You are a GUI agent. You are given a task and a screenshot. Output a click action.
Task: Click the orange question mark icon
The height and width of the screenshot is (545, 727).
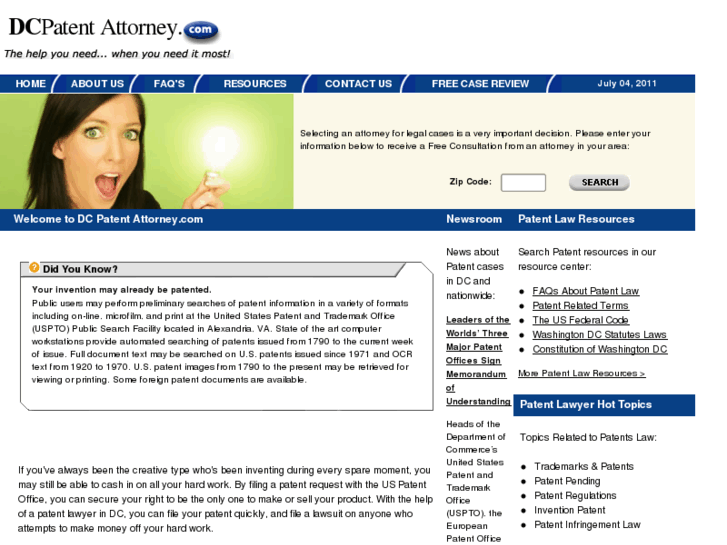34,268
